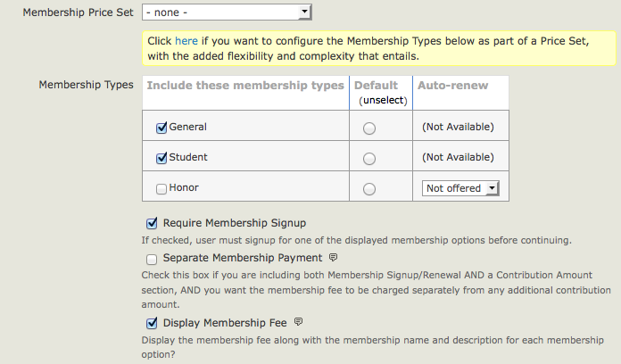Click the 'Include these membership types' header
The height and width of the screenshot is (364, 621).
(x=244, y=86)
